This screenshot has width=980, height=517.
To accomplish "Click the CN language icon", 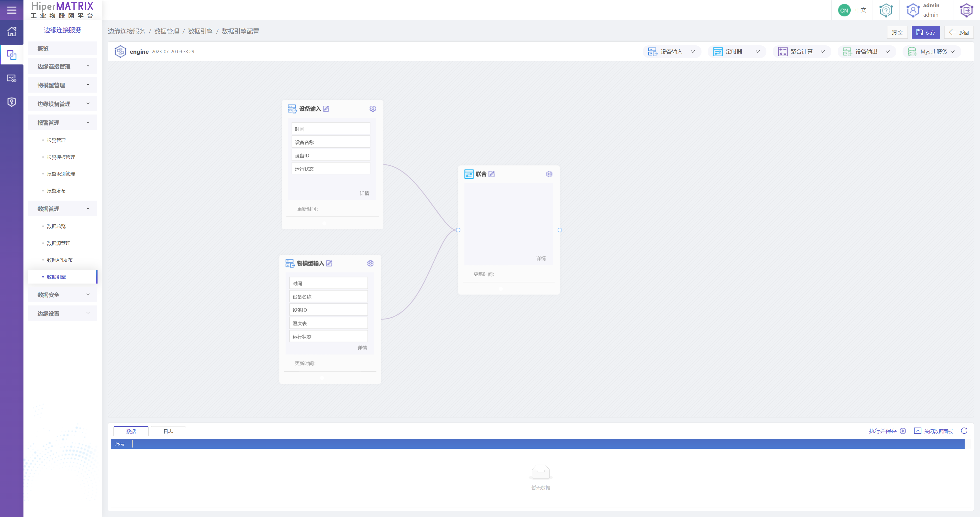I will tap(844, 10).
